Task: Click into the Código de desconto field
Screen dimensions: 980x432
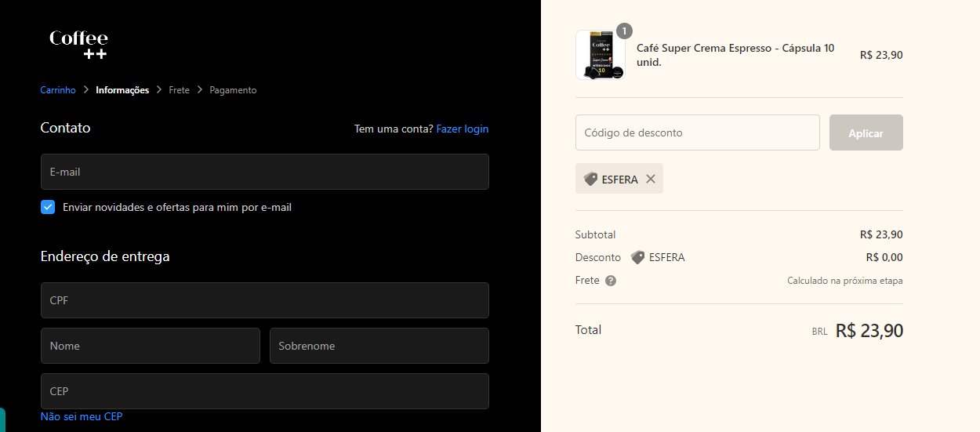Action: coord(698,133)
